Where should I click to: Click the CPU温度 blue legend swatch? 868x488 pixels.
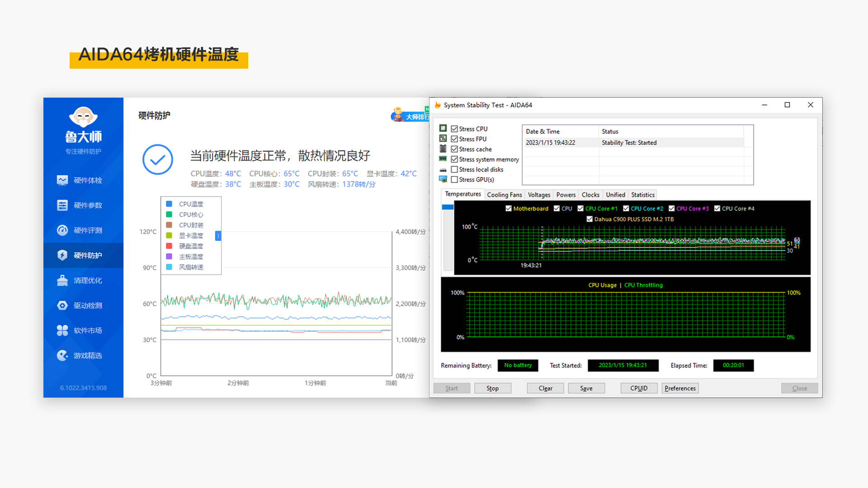(169, 204)
